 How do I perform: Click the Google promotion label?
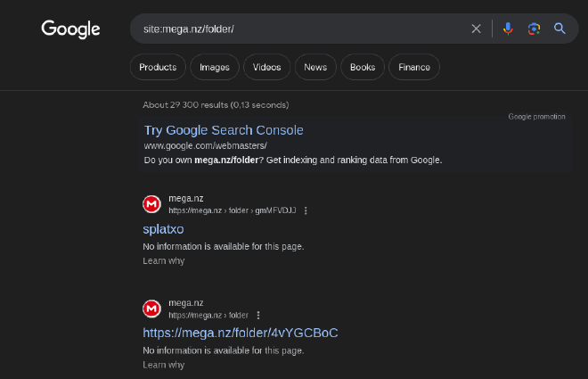point(536,117)
